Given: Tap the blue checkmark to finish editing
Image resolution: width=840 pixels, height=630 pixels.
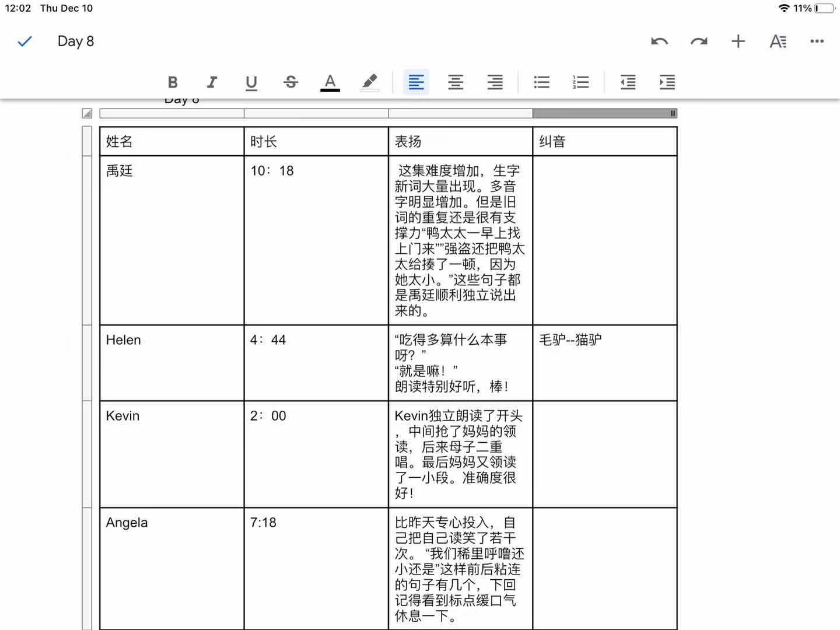Looking at the screenshot, I should coord(24,41).
